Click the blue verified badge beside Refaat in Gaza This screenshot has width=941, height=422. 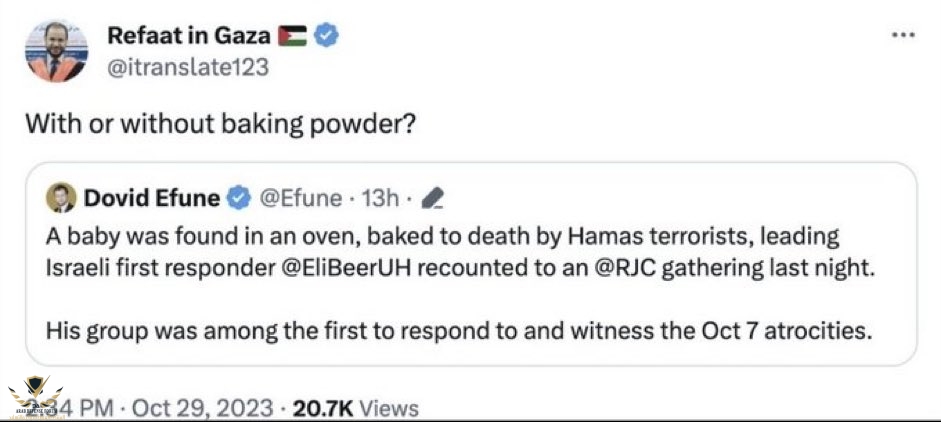point(327,36)
